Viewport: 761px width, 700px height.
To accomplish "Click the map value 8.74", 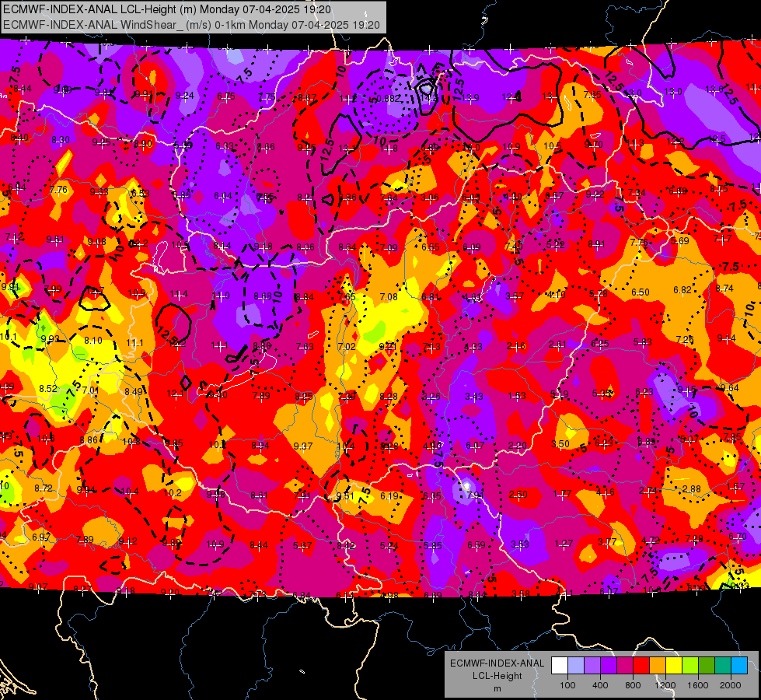I will tap(724, 288).
